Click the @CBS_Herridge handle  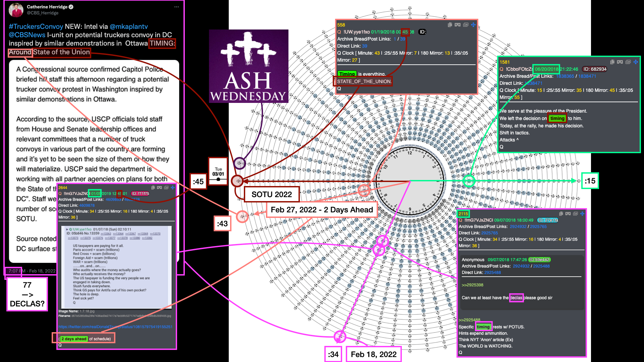click(x=43, y=13)
